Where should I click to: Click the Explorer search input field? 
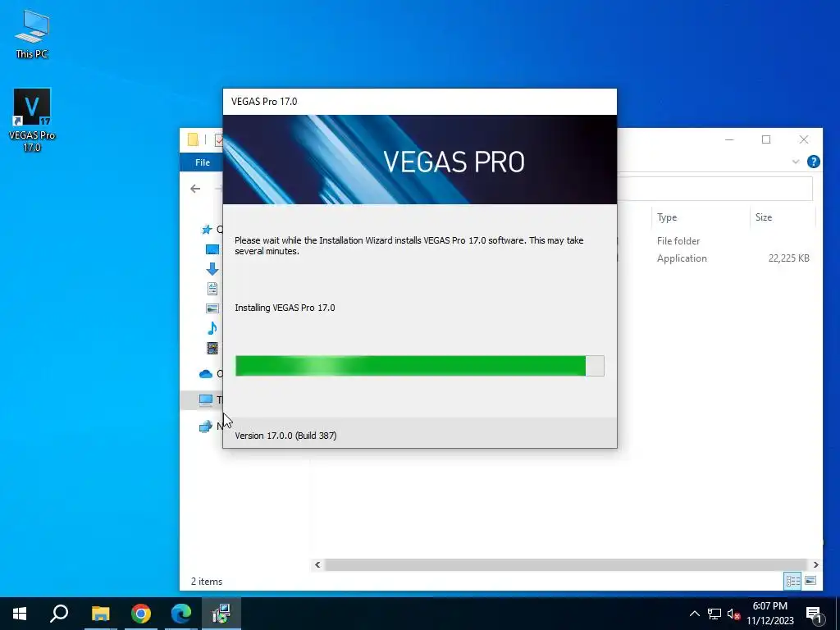coord(714,189)
